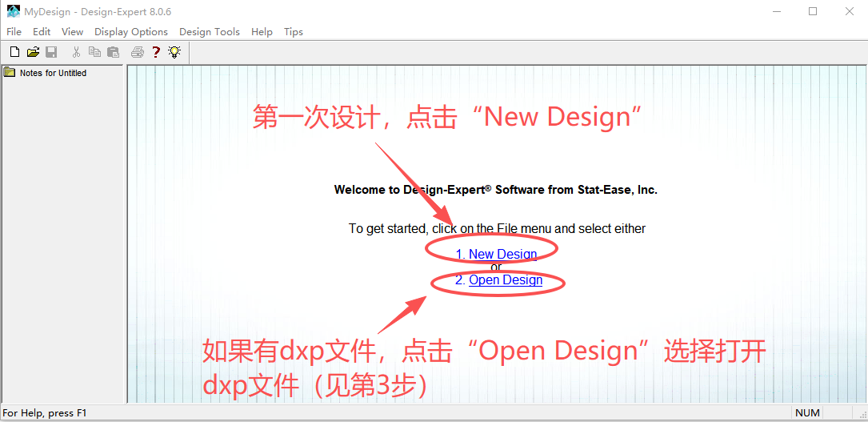The height and width of the screenshot is (422, 868).
Task: Click the Design-Expert app icon in title bar
Action: [14, 11]
